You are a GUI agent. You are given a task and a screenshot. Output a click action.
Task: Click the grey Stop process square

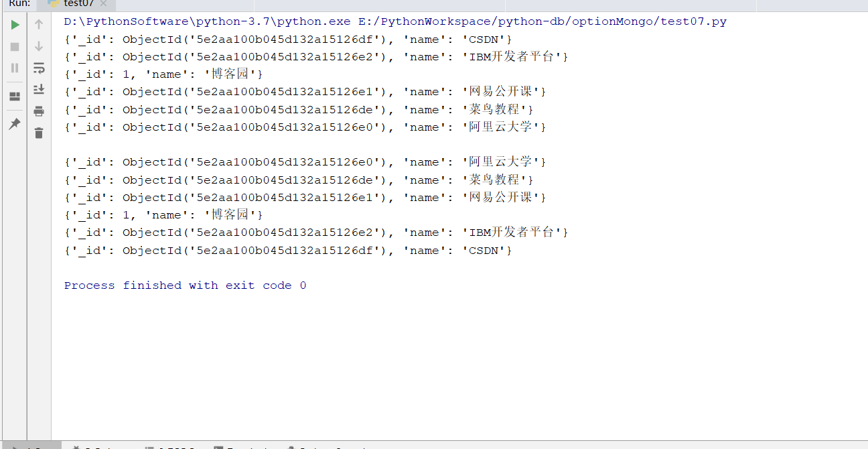[x=15, y=47]
